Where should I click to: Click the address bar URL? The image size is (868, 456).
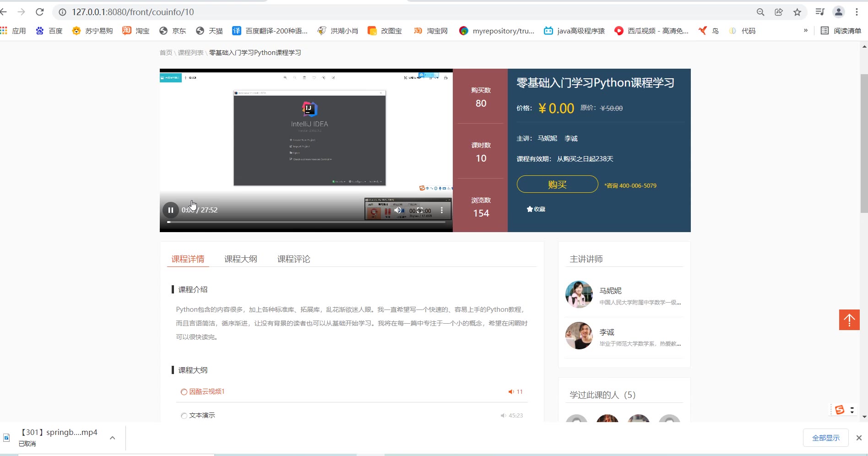pos(133,12)
